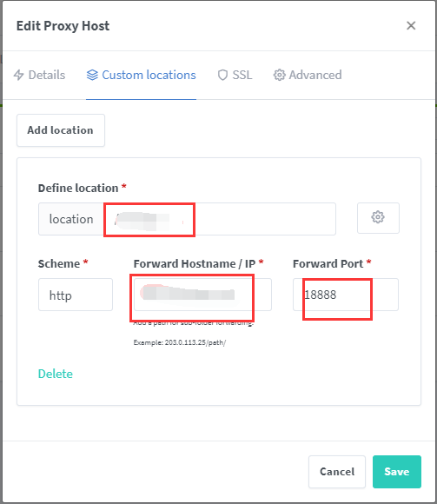
Task: Cancel editing the proxy host
Action: 337,472
